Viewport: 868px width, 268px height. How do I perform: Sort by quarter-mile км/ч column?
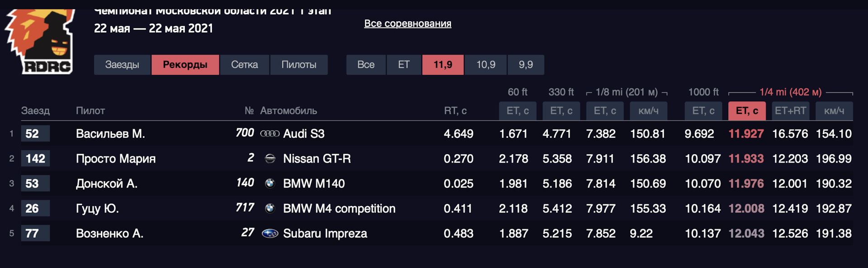(834, 111)
